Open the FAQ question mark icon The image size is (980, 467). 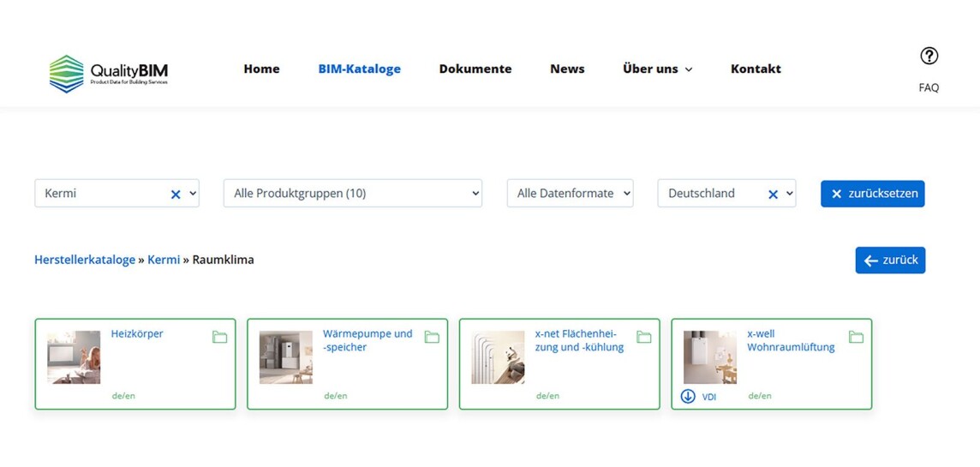click(929, 57)
